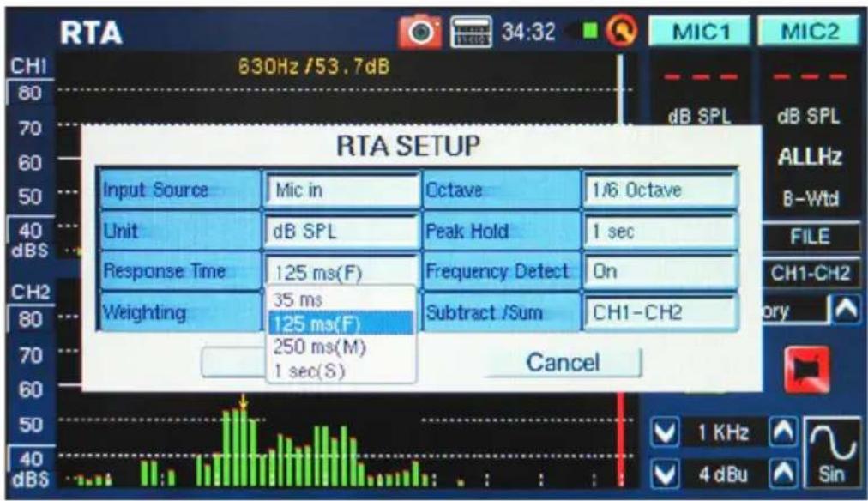Viewport: 868px width, 501px height.
Task: Open the keyboard/memory icon beside the timer
Action: (x=471, y=32)
